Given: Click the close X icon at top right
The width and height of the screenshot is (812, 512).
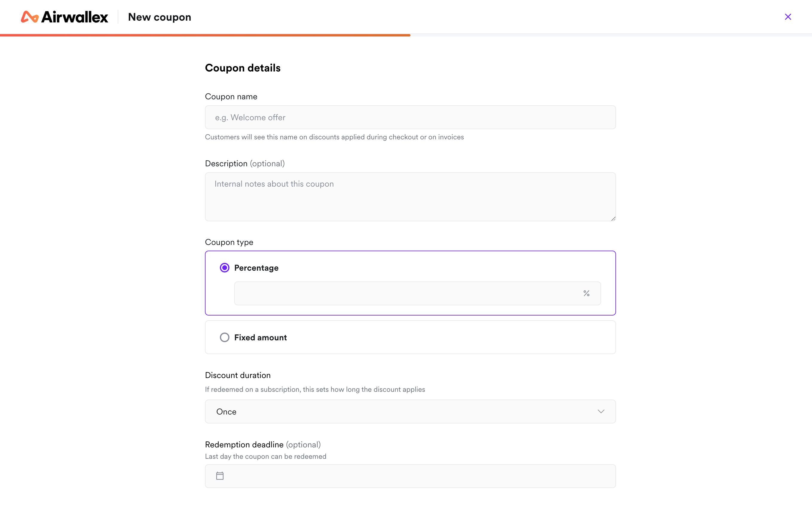Looking at the screenshot, I should coord(788,16).
